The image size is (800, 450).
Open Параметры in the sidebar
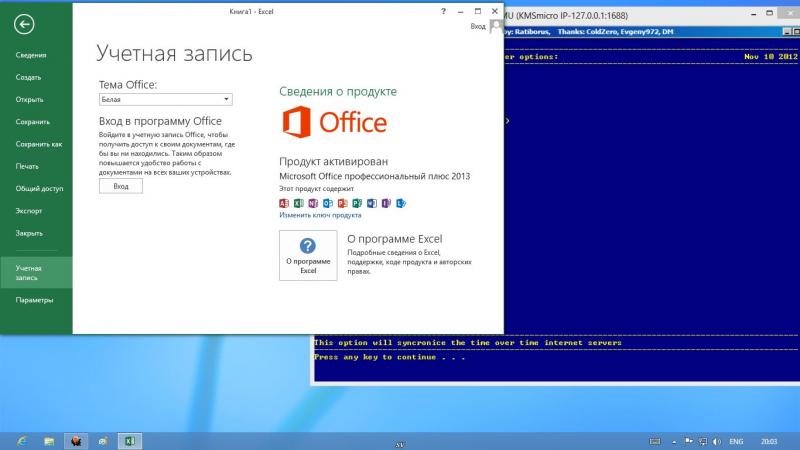(x=36, y=300)
